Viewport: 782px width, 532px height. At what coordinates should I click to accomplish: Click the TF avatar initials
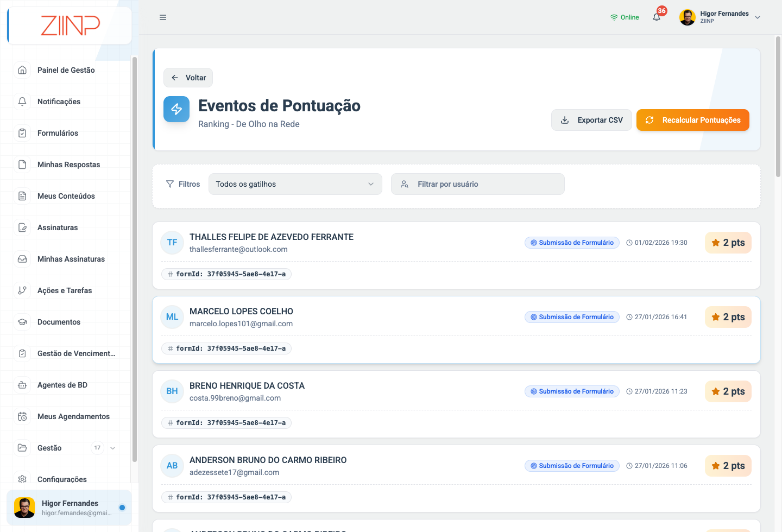click(x=172, y=243)
